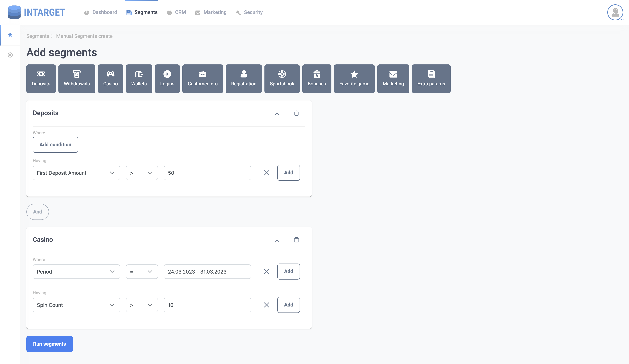Screen dimensions: 629x364
Task: Click Add next to Spin Count
Action: [x=288, y=305]
